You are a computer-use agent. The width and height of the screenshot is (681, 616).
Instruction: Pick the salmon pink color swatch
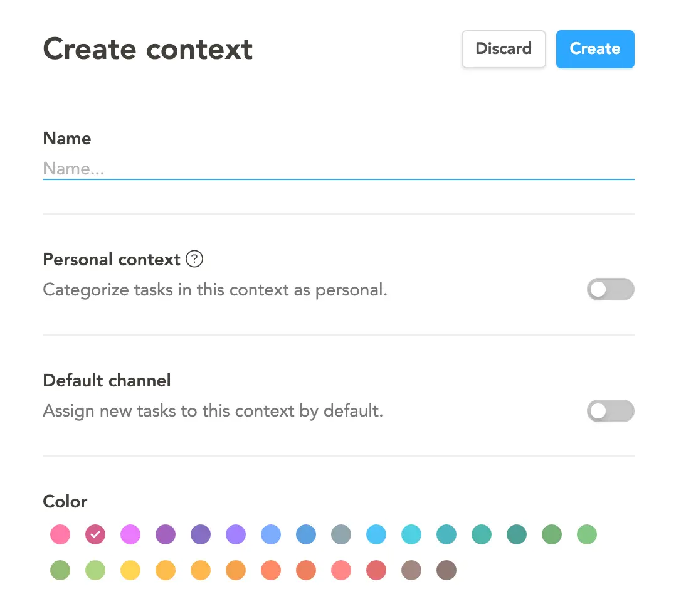coord(341,570)
